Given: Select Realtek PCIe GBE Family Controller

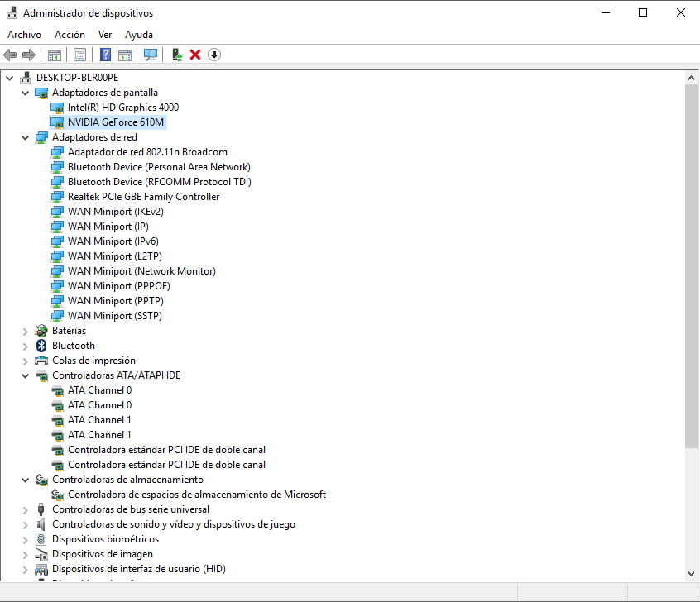Looking at the screenshot, I should pyautogui.click(x=143, y=197).
